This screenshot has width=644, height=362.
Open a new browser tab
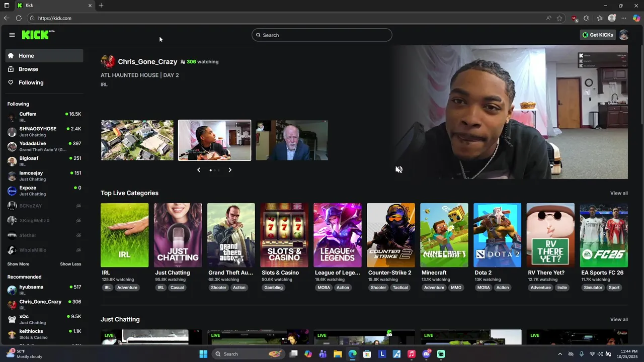[x=101, y=6]
